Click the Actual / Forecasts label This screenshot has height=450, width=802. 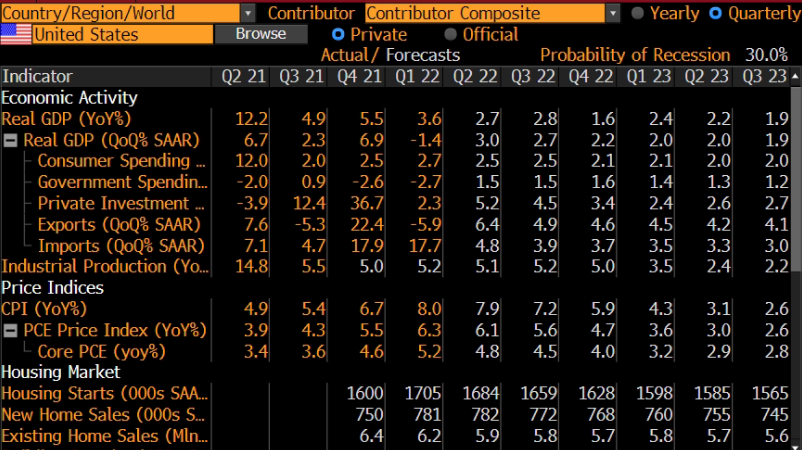pos(390,55)
